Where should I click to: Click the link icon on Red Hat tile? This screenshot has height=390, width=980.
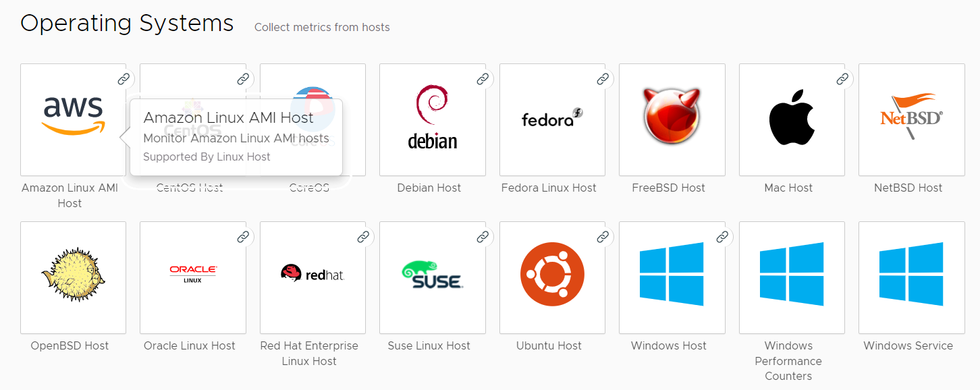pyautogui.click(x=363, y=237)
